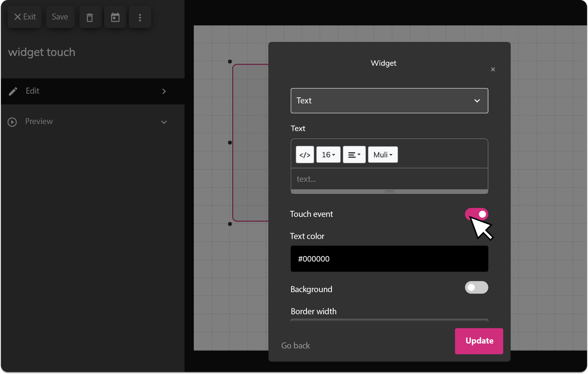Click the Go back link
588x374 pixels.
295,345
